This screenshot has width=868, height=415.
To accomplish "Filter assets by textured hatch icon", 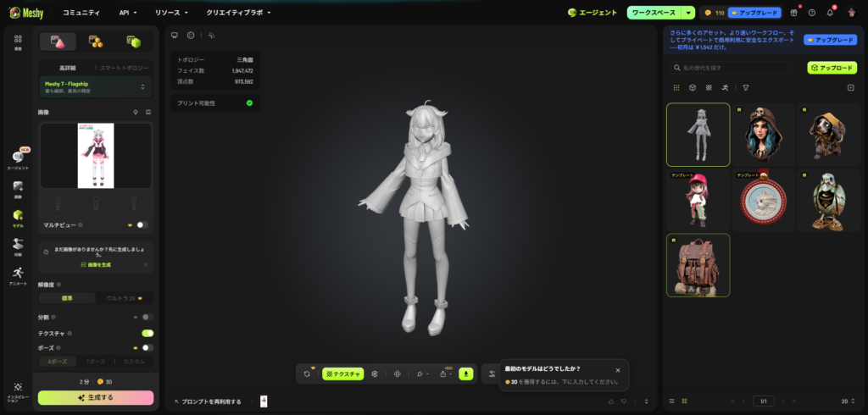I will tap(709, 87).
